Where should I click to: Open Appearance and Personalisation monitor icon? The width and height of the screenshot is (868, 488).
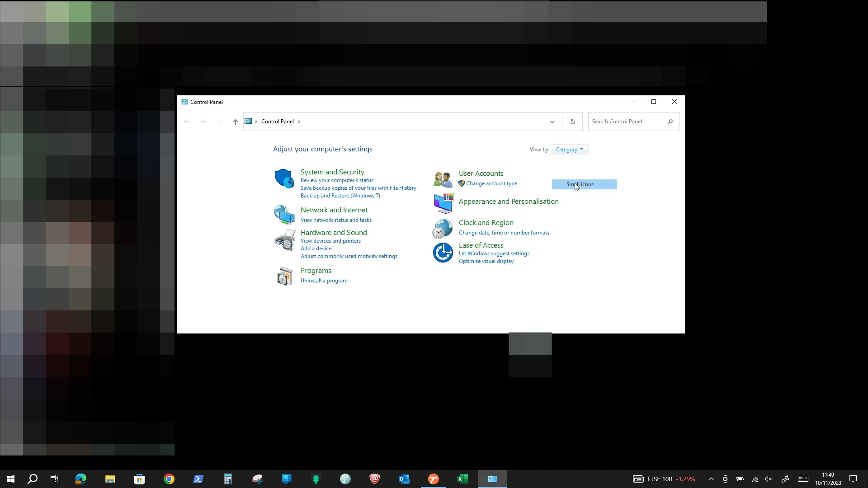[443, 203]
